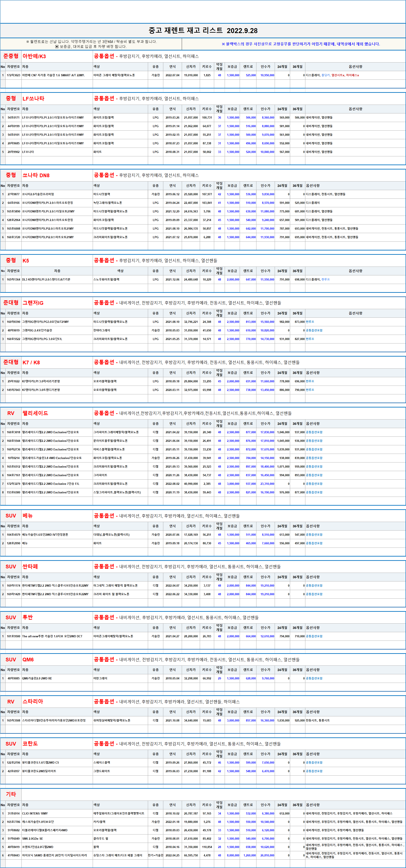This screenshot has height=868, width=406.
Task: Select plate number 160호3720
Action: click(x=14, y=237)
